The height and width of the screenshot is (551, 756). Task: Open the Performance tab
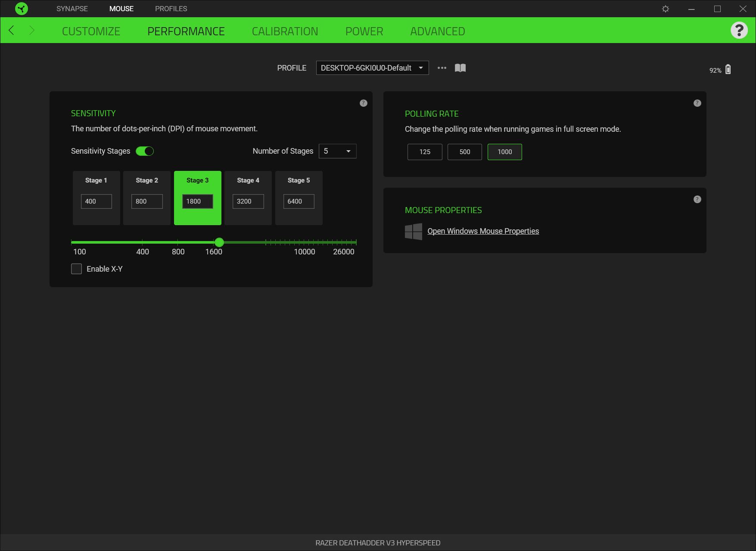pos(186,31)
